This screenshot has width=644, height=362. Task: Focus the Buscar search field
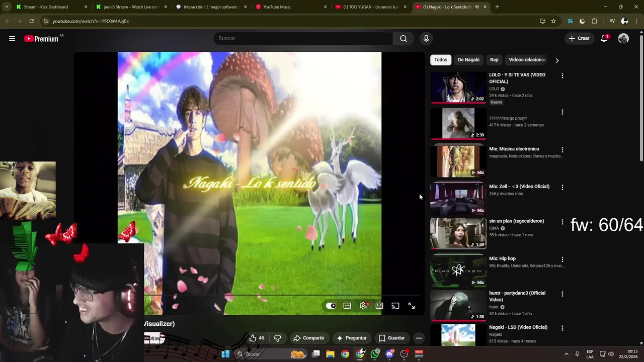[x=303, y=39]
